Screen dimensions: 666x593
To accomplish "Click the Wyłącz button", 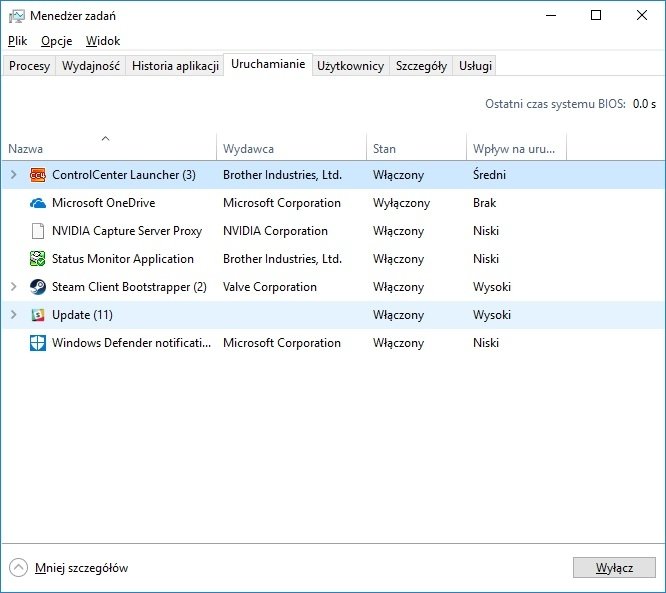I will pos(614,568).
